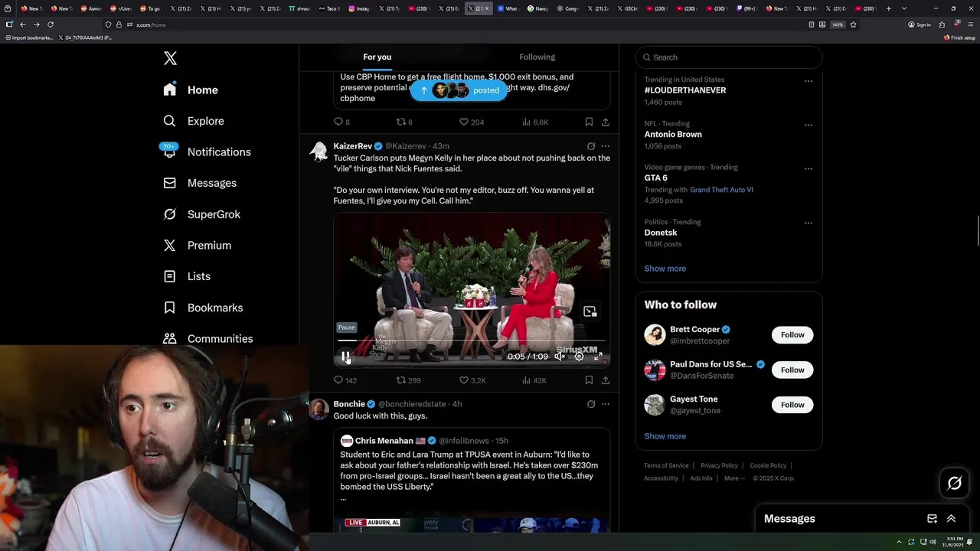Open Home in the sidebar
The image size is (980, 551).
[191, 90]
